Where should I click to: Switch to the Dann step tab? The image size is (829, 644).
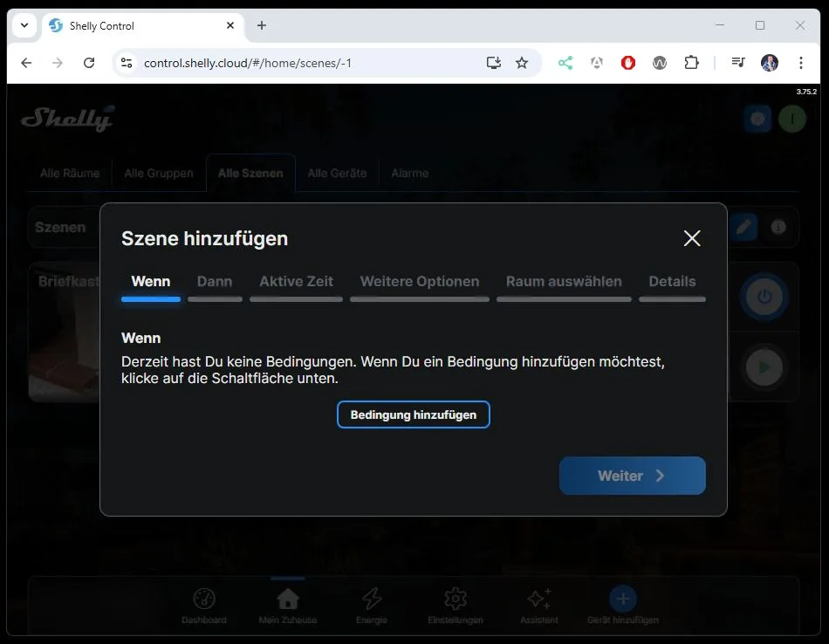pos(215,282)
